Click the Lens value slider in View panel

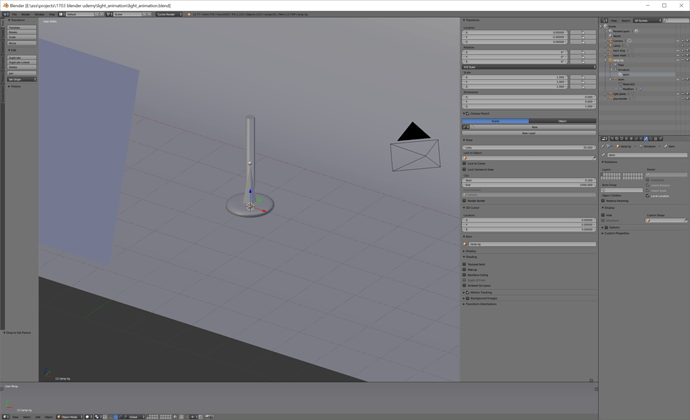click(x=529, y=147)
